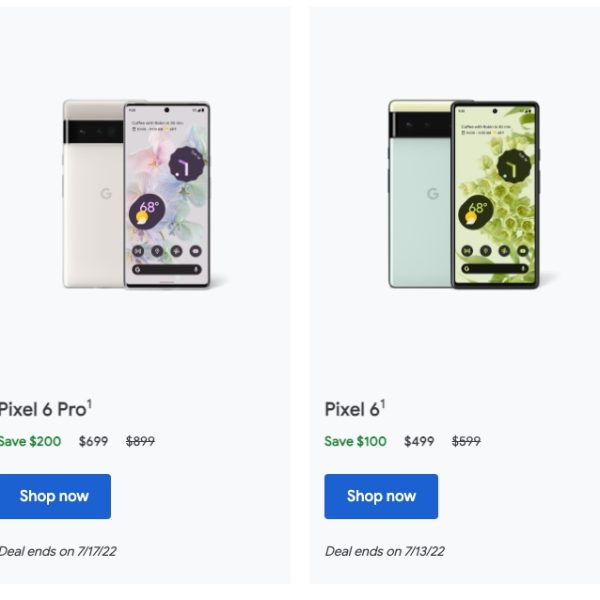Click the Deal ends on 7/17/22 note
Image resolution: width=600 pixels, height=600 pixels.
tap(57, 551)
